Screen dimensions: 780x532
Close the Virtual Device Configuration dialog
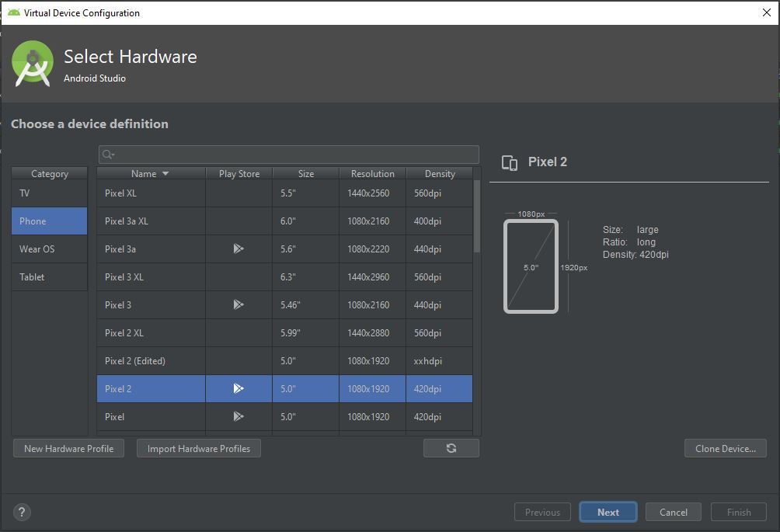(767, 12)
